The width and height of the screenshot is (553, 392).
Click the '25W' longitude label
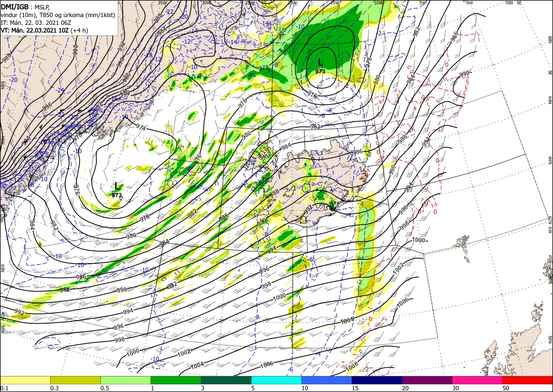tap(249, 3)
